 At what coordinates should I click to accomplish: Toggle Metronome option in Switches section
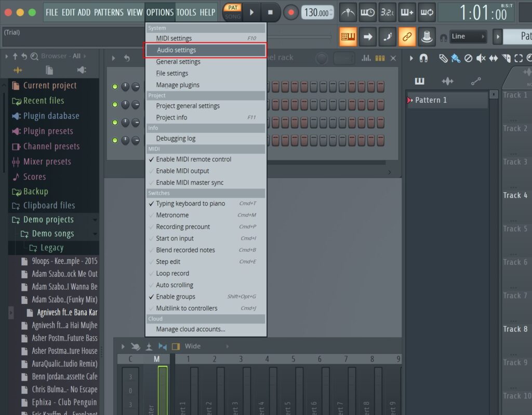pyautogui.click(x=172, y=215)
